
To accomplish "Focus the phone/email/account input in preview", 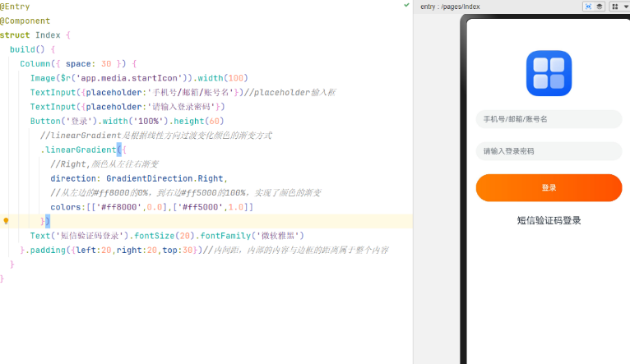I will coord(549,119).
